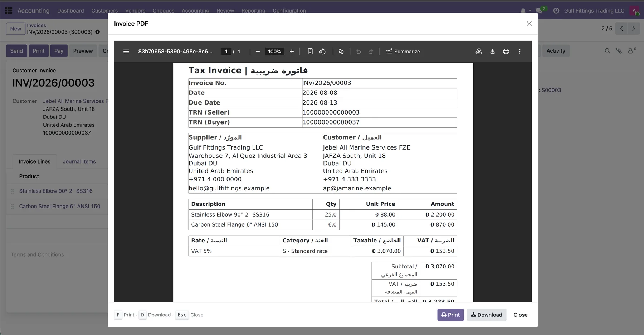The width and height of the screenshot is (644, 335).
Task: Click the Download button in dialog footer
Action: click(487, 315)
